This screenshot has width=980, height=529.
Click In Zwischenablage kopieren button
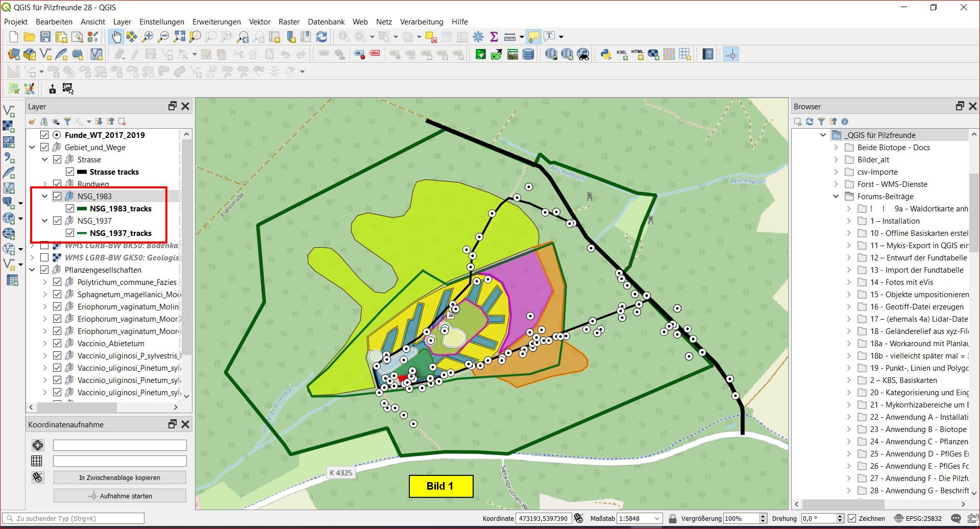(x=119, y=477)
